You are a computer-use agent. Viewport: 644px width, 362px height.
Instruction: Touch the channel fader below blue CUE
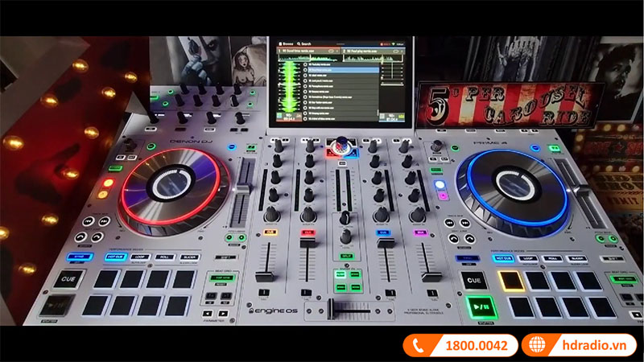(x=386, y=243)
